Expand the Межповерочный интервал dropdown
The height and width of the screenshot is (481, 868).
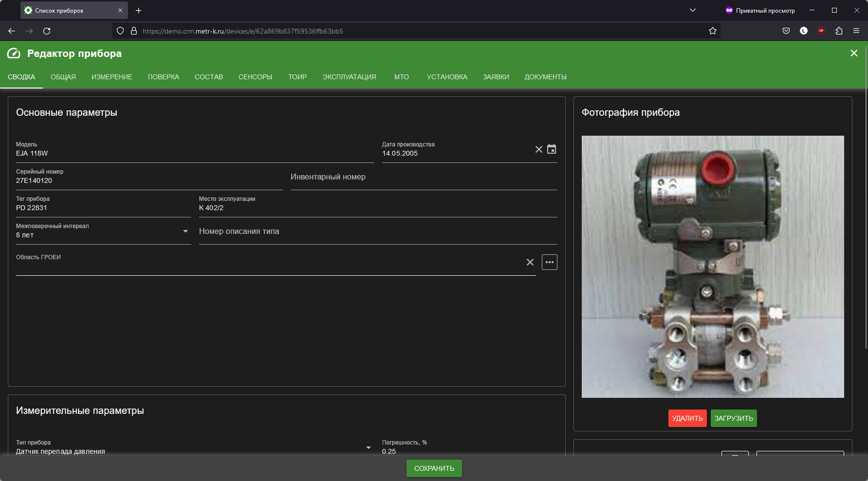tap(185, 231)
